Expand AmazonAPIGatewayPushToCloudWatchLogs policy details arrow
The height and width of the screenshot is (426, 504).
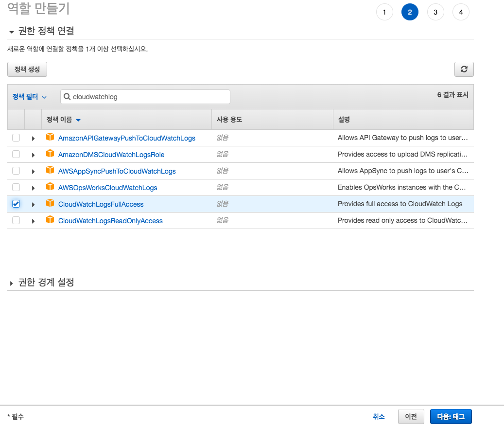click(33, 139)
